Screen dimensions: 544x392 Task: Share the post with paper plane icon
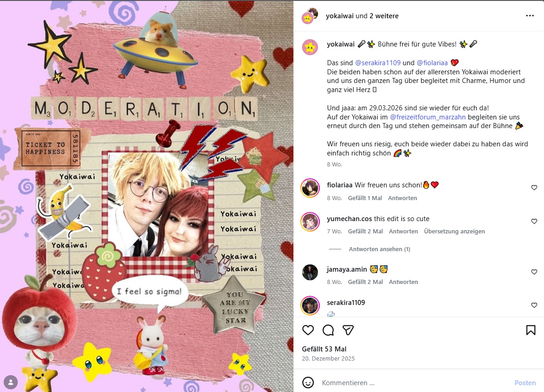(x=348, y=330)
